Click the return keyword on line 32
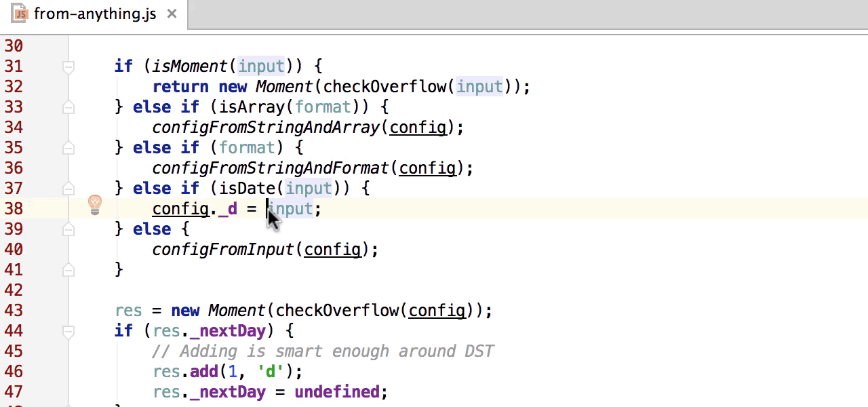 click(x=180, y=87)
